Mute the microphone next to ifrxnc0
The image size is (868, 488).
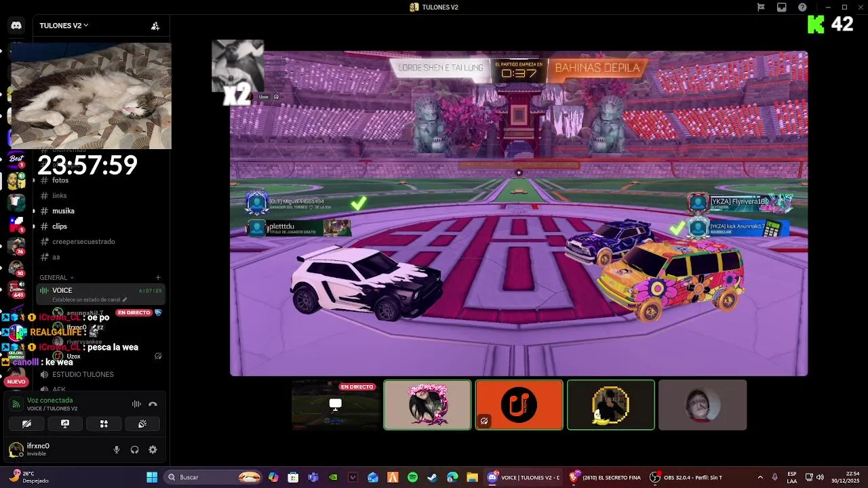116,449
